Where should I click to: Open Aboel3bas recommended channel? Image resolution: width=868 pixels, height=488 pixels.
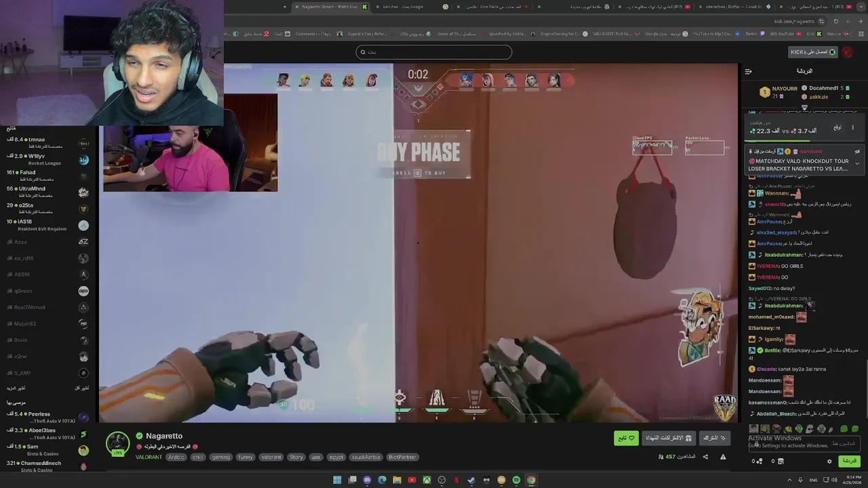tap(47, 433)
